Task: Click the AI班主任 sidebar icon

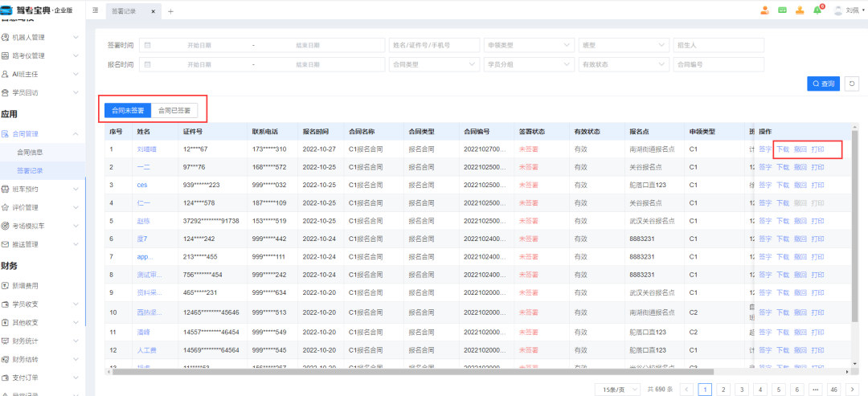Action: point(6,74)
